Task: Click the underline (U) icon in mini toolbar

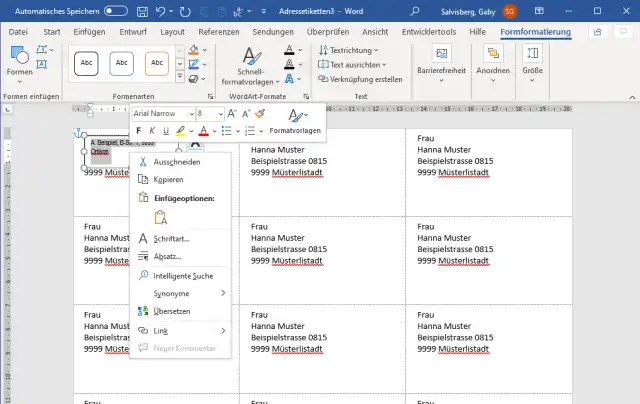Action: click(x=165, y=131)
